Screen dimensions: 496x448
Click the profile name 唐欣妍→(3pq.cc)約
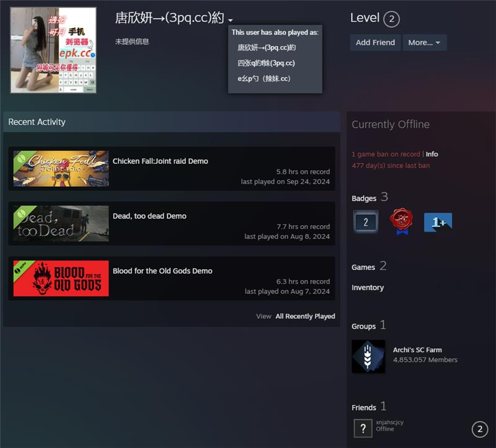click(x=169, y=18)
